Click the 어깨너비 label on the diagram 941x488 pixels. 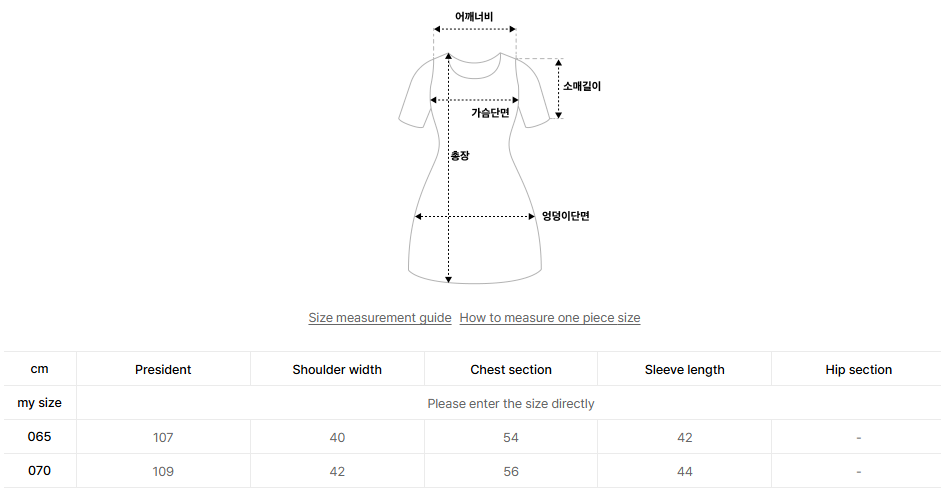[x=474, y=17]
